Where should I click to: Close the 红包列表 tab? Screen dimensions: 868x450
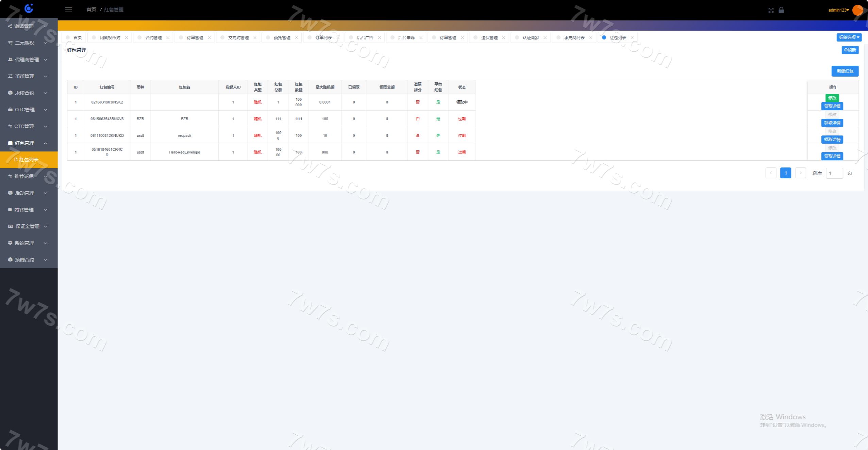click(x=632, y=38)
